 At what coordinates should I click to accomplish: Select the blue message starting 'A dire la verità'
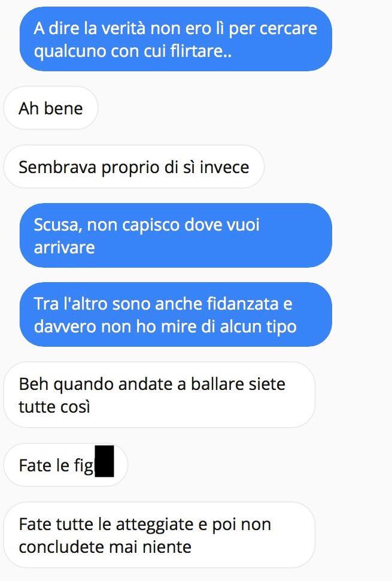coord(175,39)
